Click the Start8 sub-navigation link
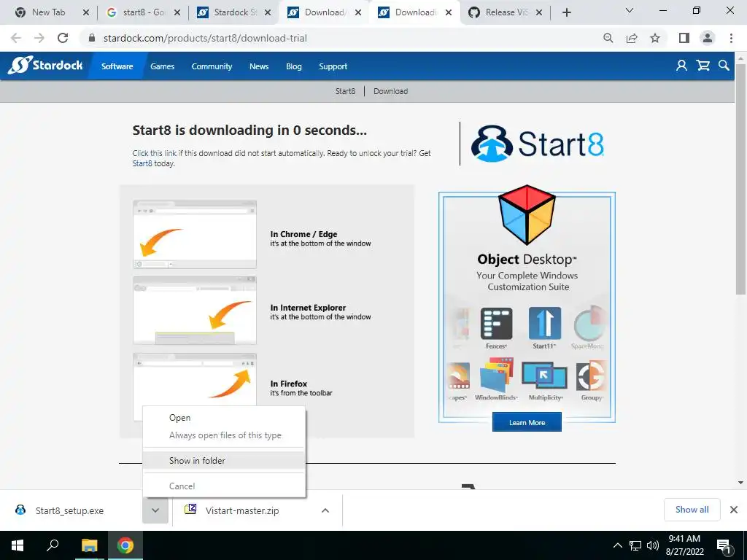 coord(345,91)
